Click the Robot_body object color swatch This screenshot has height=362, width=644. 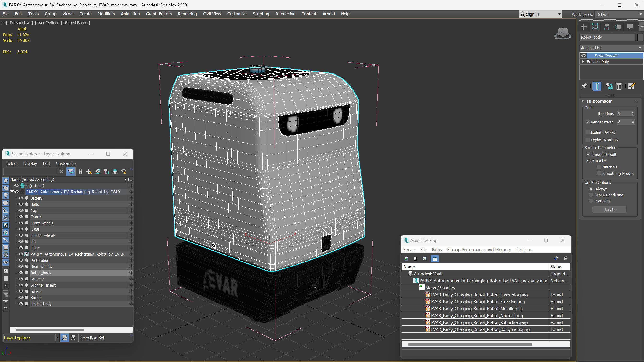[x=640, y=37]
